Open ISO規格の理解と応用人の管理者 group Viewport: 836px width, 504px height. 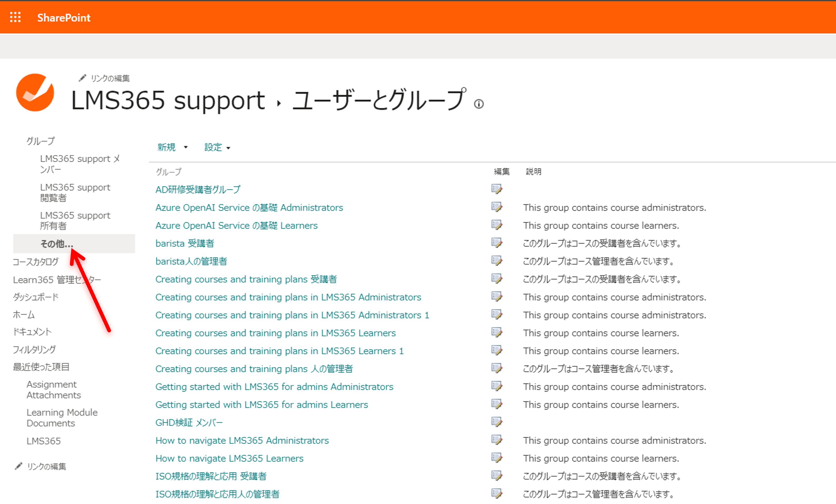tap(217, 494)
